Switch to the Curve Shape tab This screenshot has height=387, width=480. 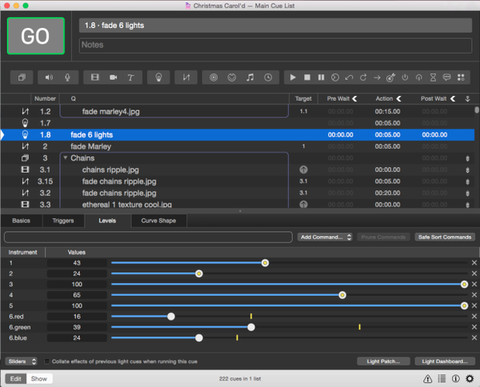(159, 221)
